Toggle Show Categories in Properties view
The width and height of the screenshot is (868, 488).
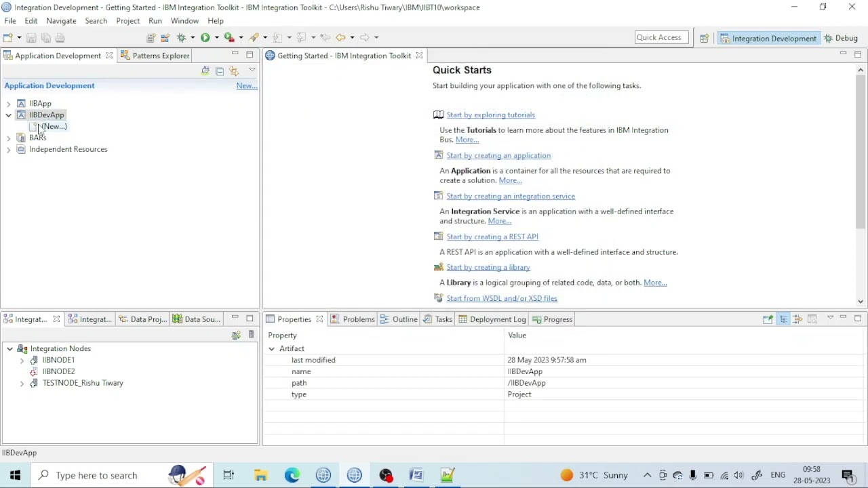(x=783, y=319)
